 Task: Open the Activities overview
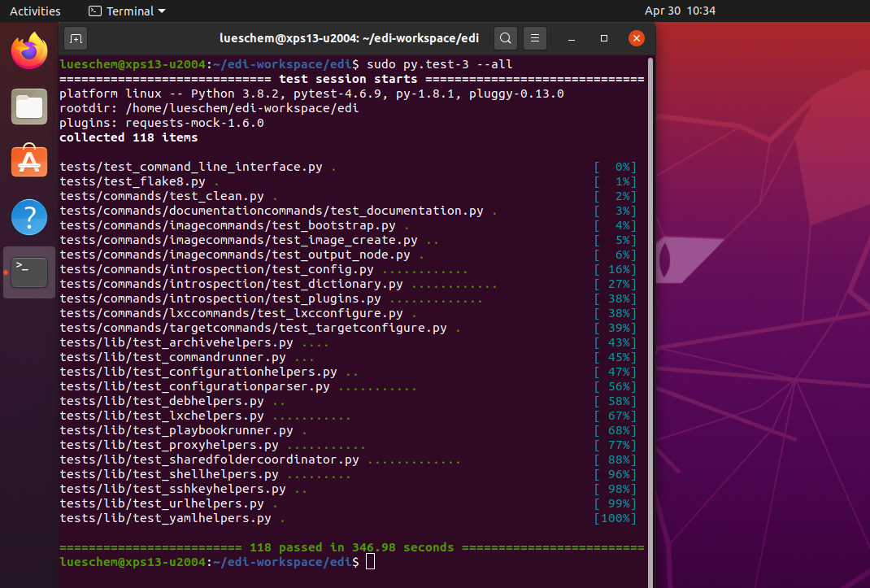pyautogui.click(x=35, y=11)
